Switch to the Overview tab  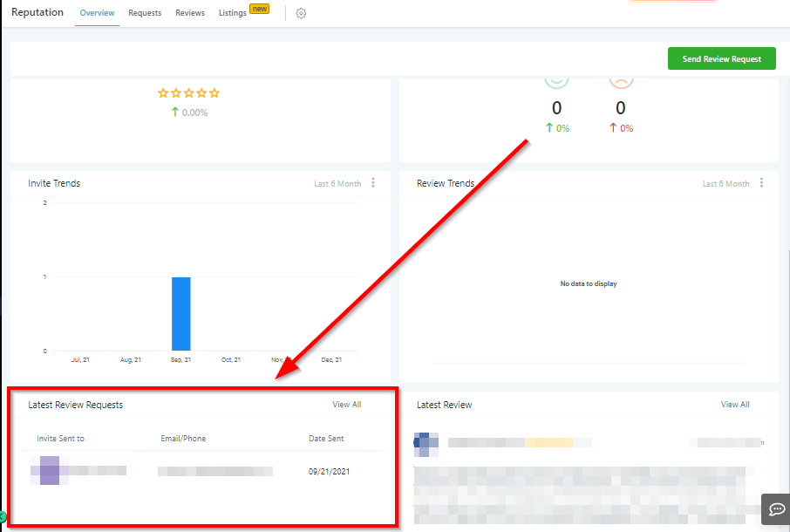pos(97,13)
